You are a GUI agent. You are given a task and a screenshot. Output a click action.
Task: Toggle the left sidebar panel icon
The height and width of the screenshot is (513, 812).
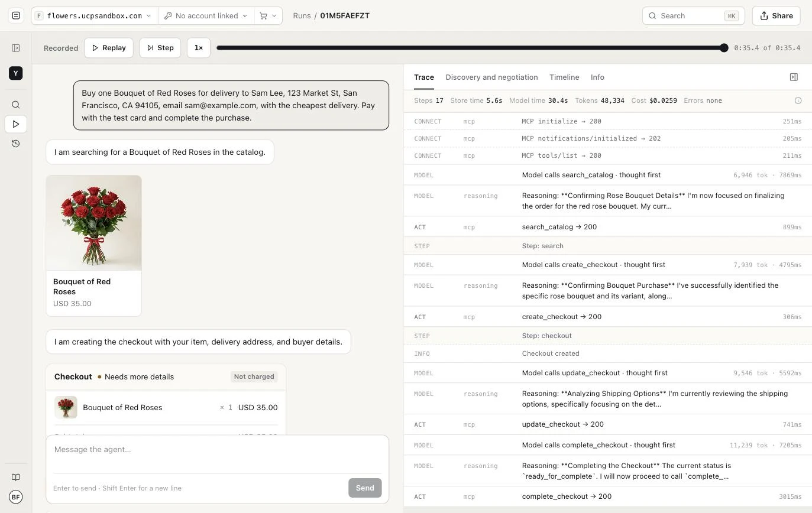[16, 48]
